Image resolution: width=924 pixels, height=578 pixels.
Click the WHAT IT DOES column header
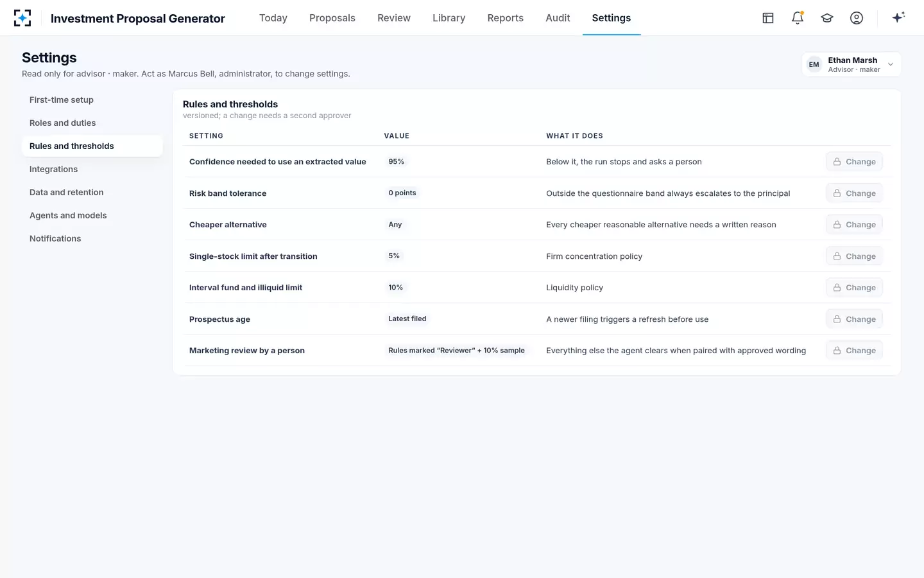tap(574, 136)
